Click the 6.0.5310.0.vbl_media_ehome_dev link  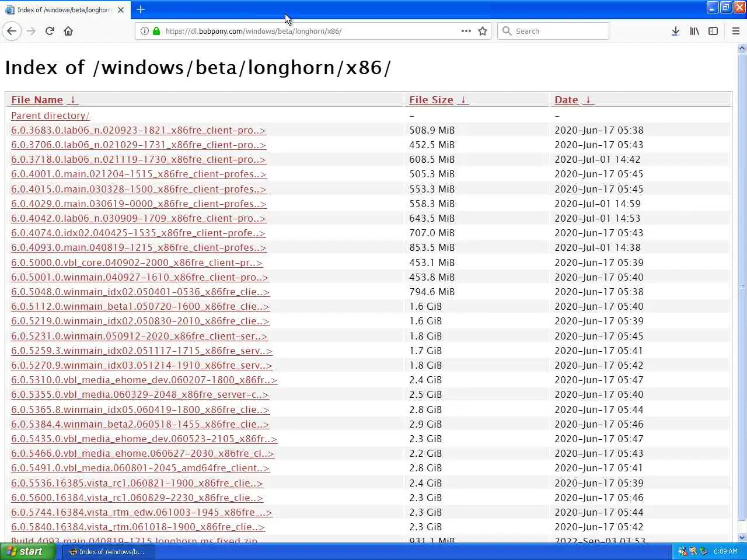coord(144,380)
